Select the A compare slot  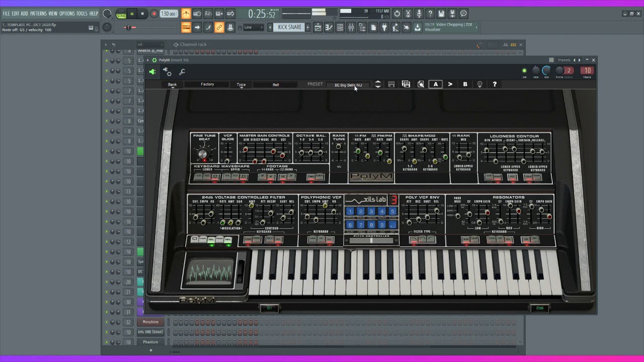436,84
